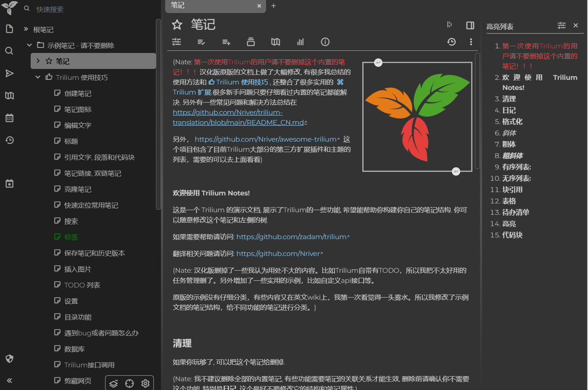This screenshot has width=588, height=390.
Task: Star the 笔记 note as bookmark
Action: coord(177,25)
